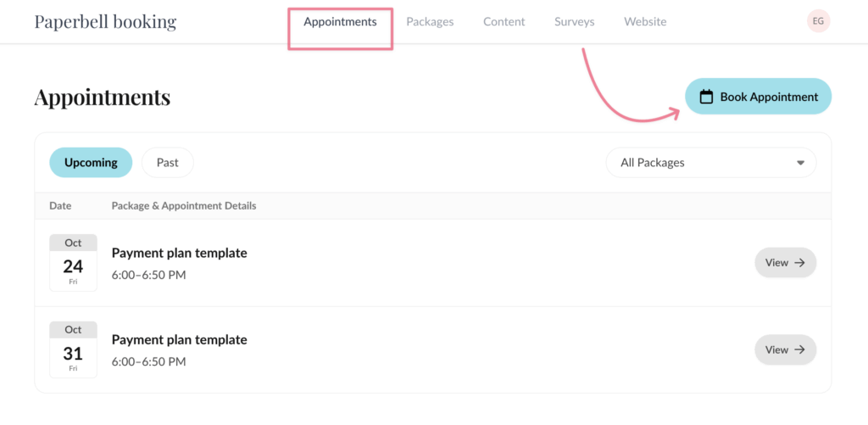Open the All Packages dropdown
The height and width of the screenshot is (425, 868).
coord(710,162)
